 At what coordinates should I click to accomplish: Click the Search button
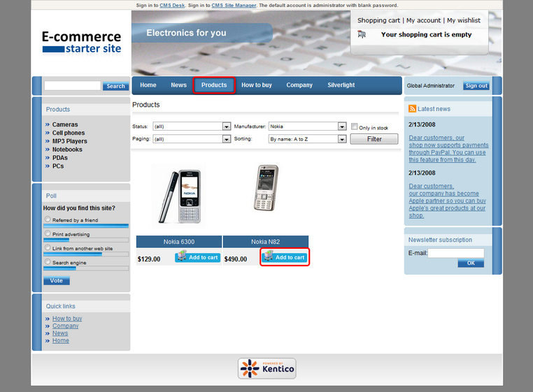pos(115,86)
